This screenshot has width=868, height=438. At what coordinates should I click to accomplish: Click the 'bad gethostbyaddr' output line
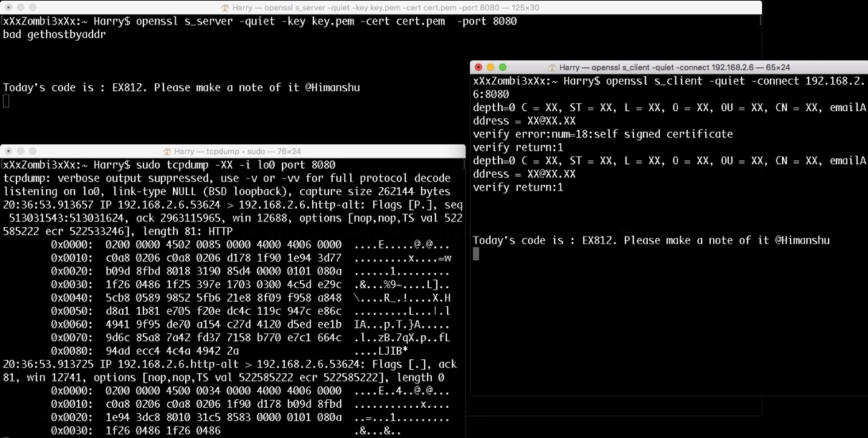click(55, 34)
